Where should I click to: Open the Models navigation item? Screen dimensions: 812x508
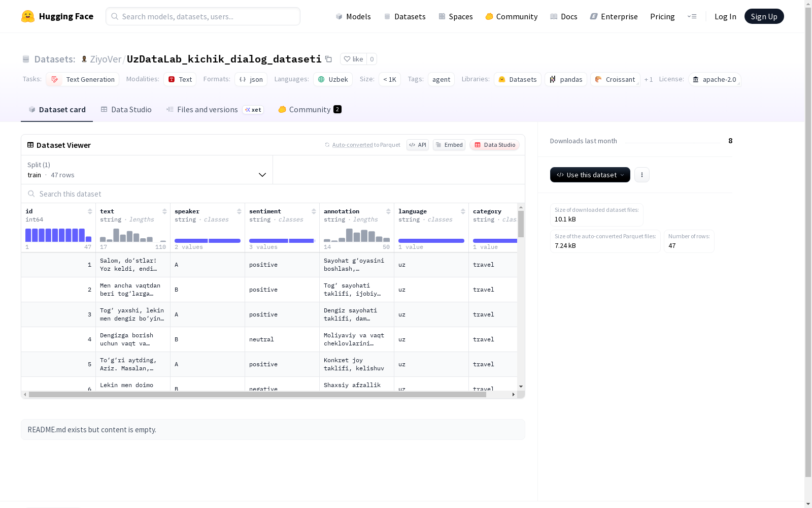click(x=353, y=16)
